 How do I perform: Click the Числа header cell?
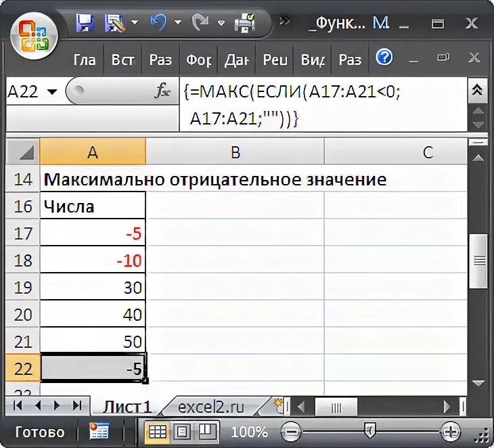93,206
